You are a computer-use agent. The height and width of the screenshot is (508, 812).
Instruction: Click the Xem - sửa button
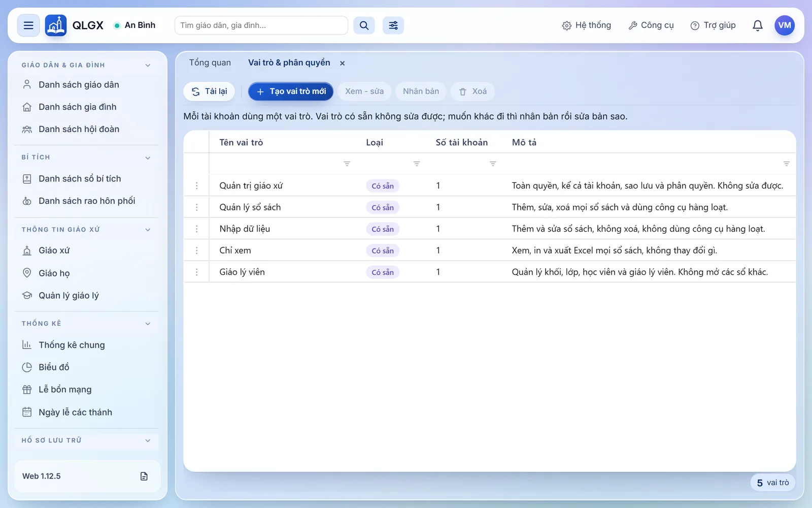pyautogui.click(x=364, y=91)
